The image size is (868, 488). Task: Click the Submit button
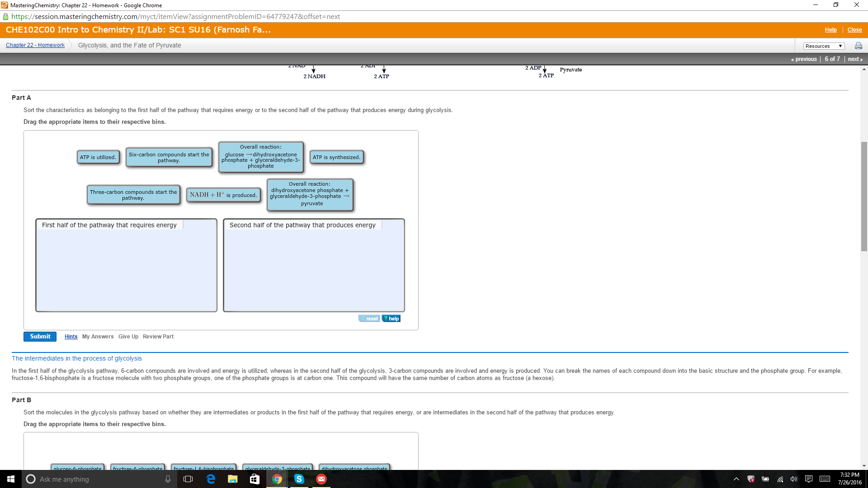coord(40,336)
